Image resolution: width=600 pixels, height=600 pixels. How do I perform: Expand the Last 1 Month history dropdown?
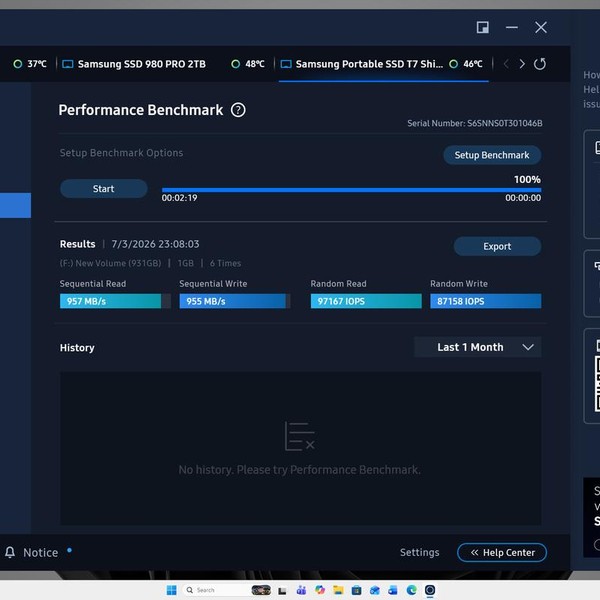(478, 347)
